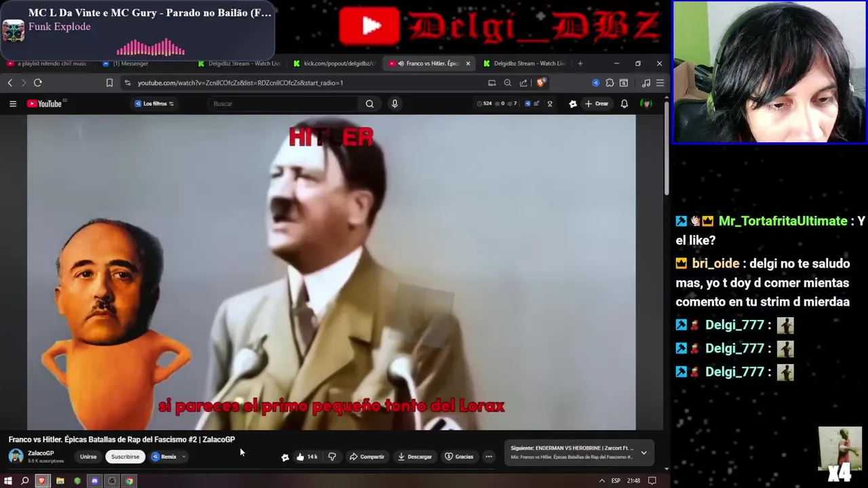Screen dimensions: 868x488
Task: Click the Suscribirse button
Action: click(125, 457)
